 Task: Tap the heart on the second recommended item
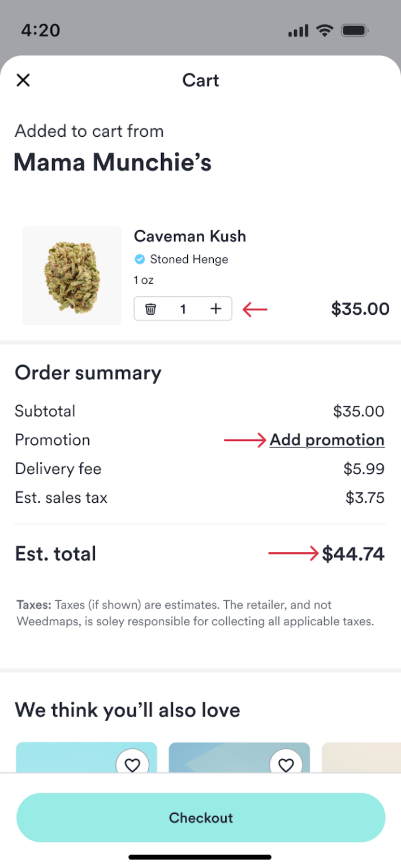pos(286,765)
